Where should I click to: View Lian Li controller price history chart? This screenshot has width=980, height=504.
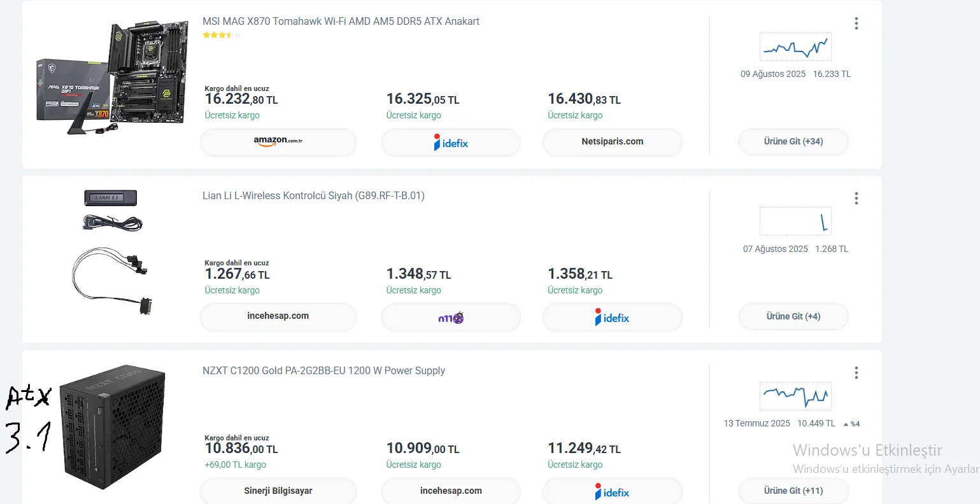[795, 221]
